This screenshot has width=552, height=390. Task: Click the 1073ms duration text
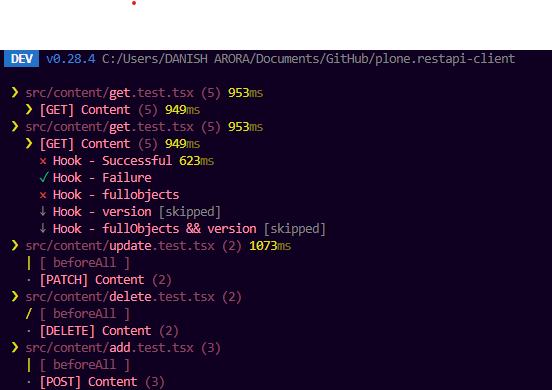point(270,246)
